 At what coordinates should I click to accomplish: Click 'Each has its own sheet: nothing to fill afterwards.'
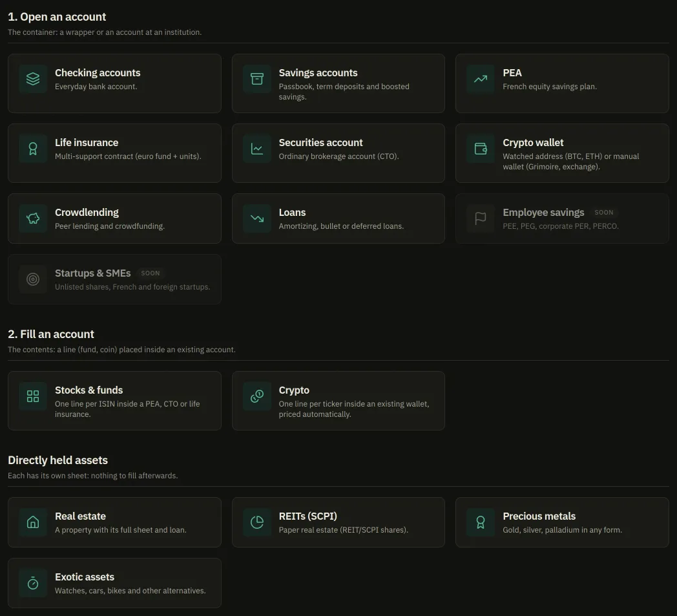coord(93,476)
